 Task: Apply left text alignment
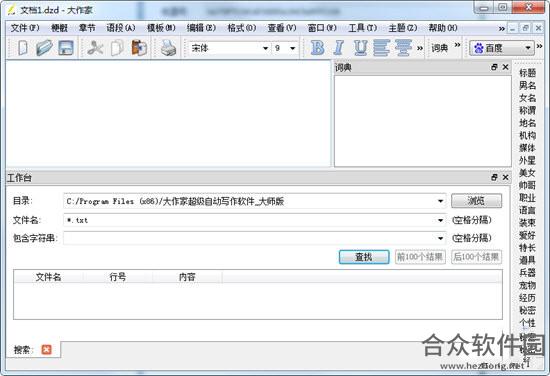pos(381,47)
